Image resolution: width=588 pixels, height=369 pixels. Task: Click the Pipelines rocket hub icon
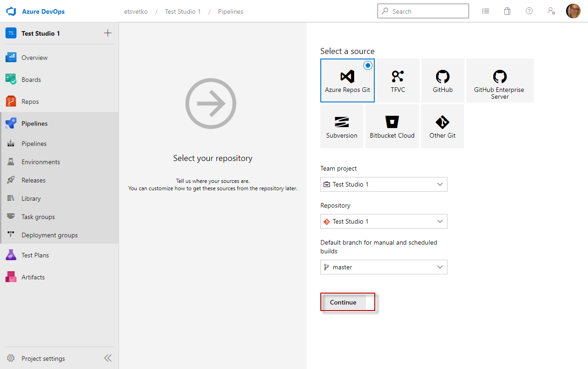[11, 123]
